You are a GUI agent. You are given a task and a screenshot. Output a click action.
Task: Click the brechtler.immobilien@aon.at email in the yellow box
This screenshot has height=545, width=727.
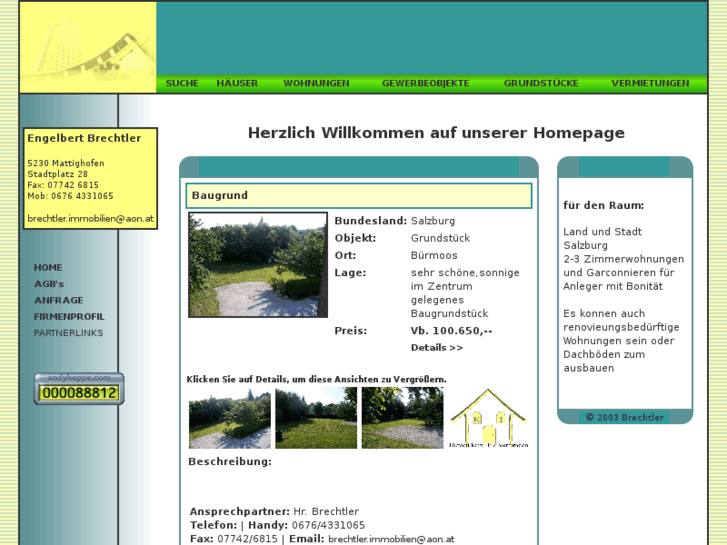point(90,218)
